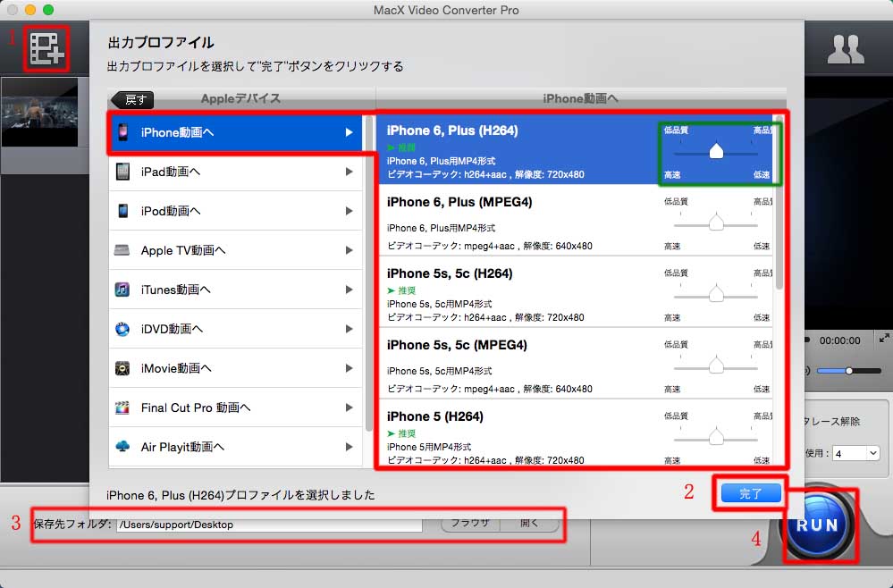Image resolution: width=893 pixels, height=588 pixels.
Task: Click the category list vertical scrollbar
Action: click(369, 273)
